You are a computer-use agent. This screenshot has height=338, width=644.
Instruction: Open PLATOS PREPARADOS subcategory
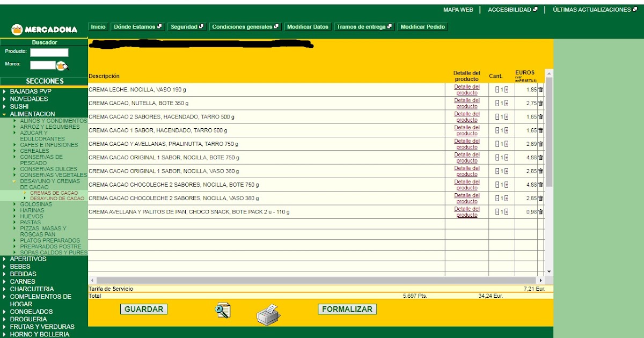click(x=50, y=240)
